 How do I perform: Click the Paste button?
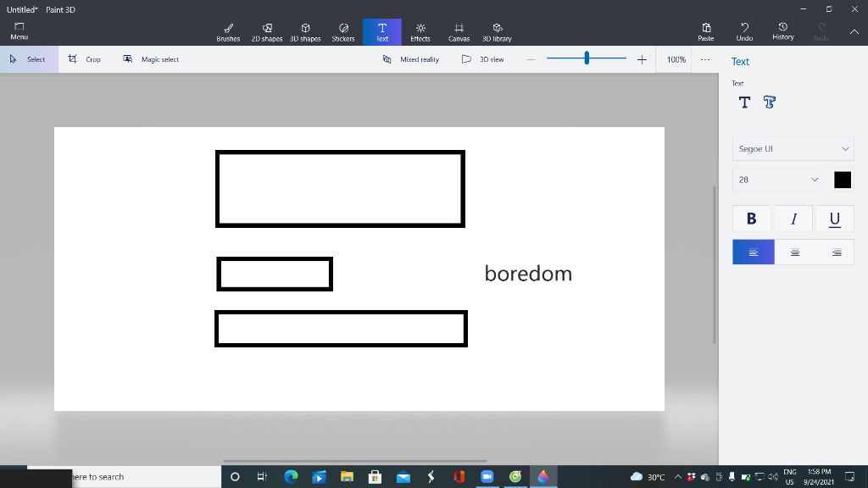point(706,32)
